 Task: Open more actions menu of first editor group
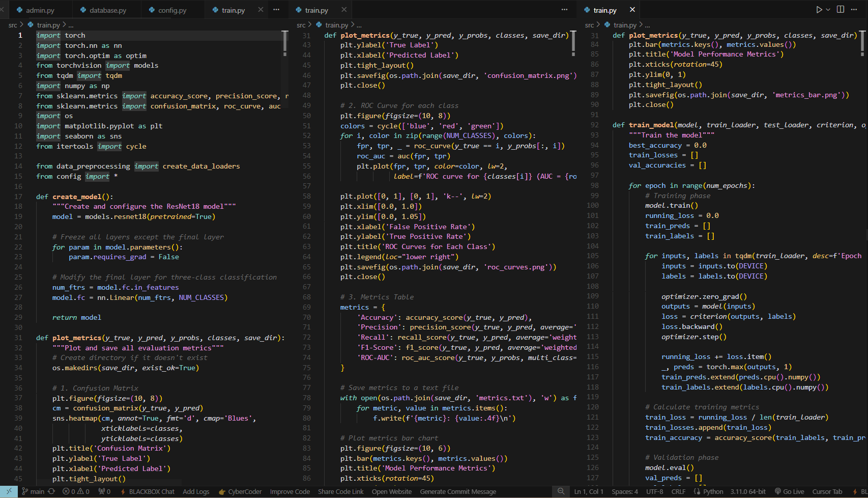click(x=276, y=10)
